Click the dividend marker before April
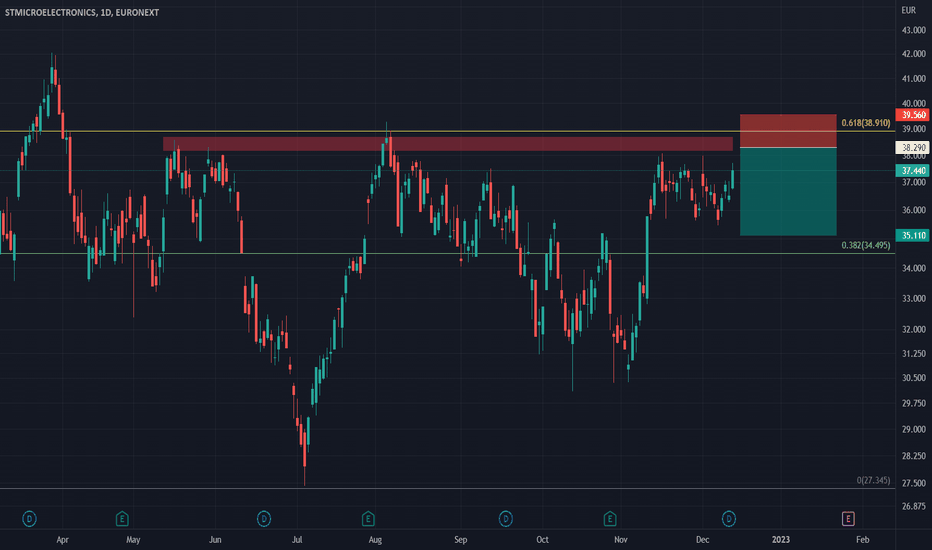 pyautogui.click(x=29, y=519)
